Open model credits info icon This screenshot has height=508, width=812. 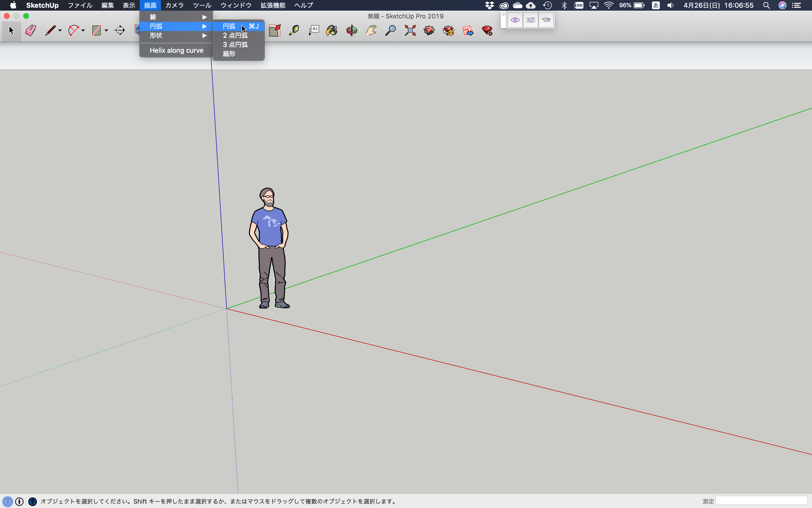click(x=20, y=501)
